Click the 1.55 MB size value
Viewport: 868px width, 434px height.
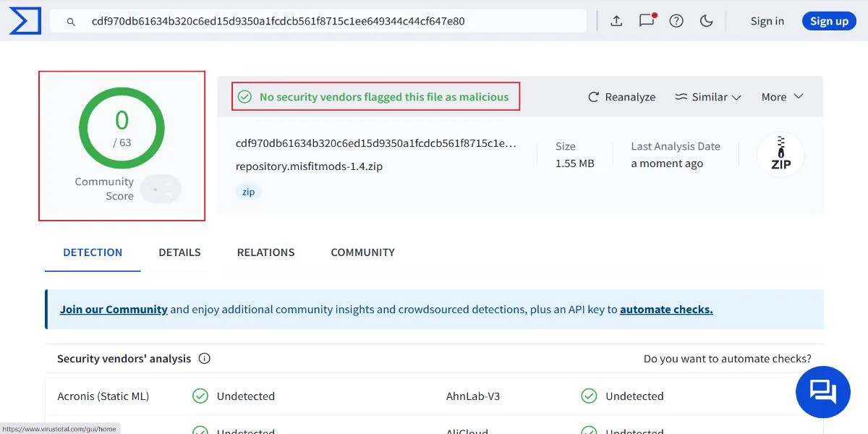575,163
